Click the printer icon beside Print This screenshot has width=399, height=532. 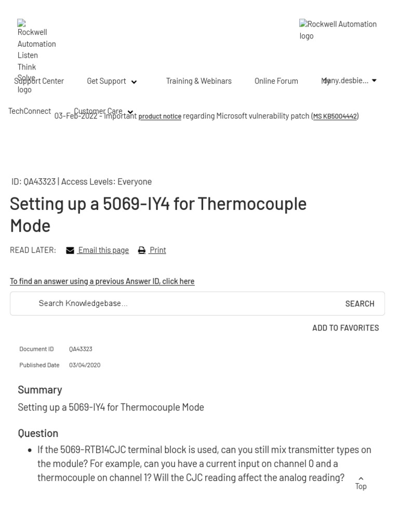(x=142, y=250)
